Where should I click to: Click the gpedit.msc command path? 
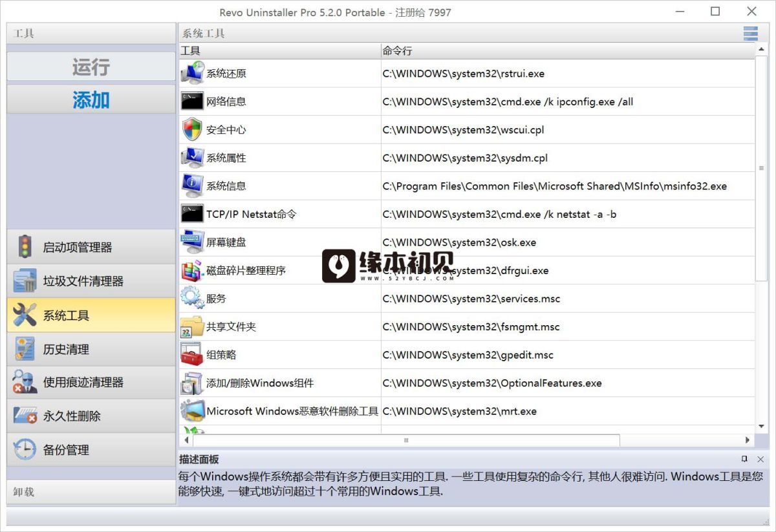pyautogui.click(x=468, y=355)
